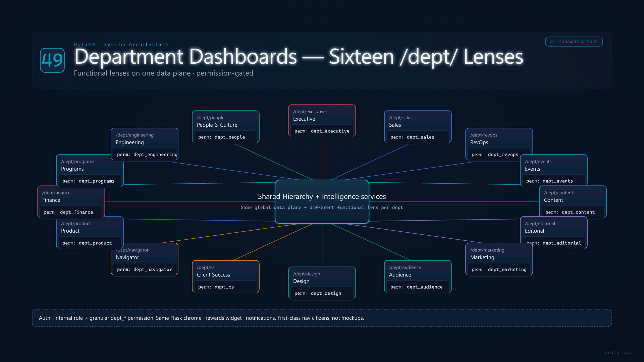Select the Marketing department title
The image size is (644, 362).
(482, 257)
